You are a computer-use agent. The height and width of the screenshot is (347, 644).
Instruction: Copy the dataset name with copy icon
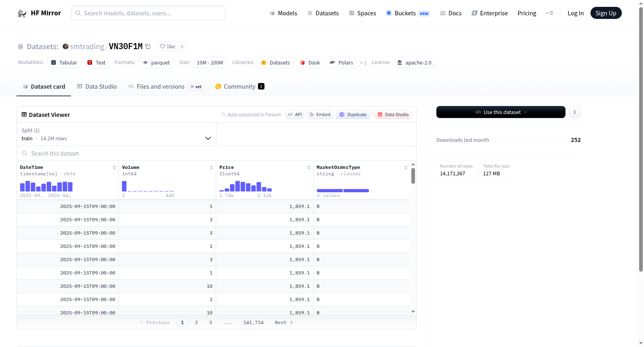[x=148, y=47]
